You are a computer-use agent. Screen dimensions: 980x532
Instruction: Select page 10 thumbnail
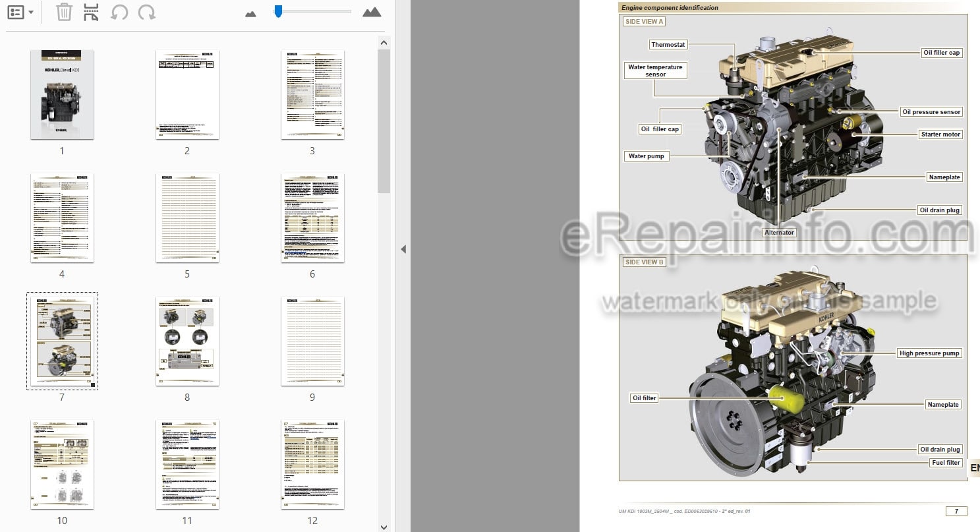(62, 465)
